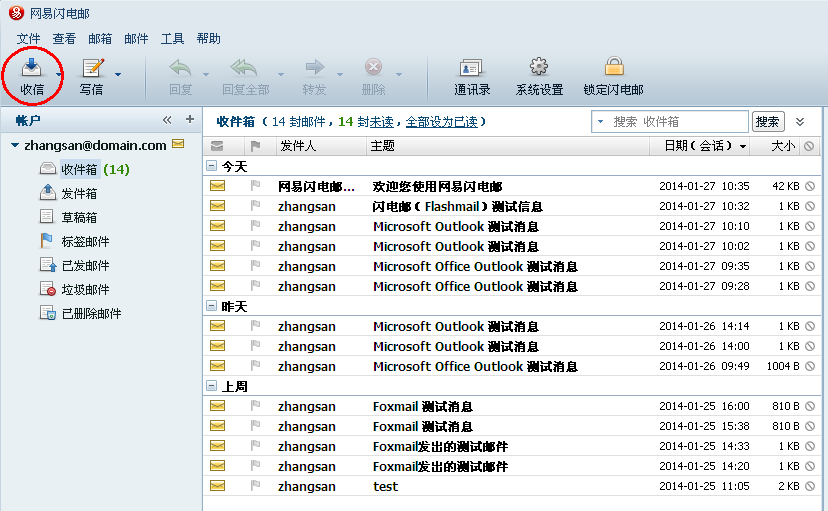Open the 垃圾邮件 spam folder
Viewport: 828px width, 511px height.
[x=75, y=289]
